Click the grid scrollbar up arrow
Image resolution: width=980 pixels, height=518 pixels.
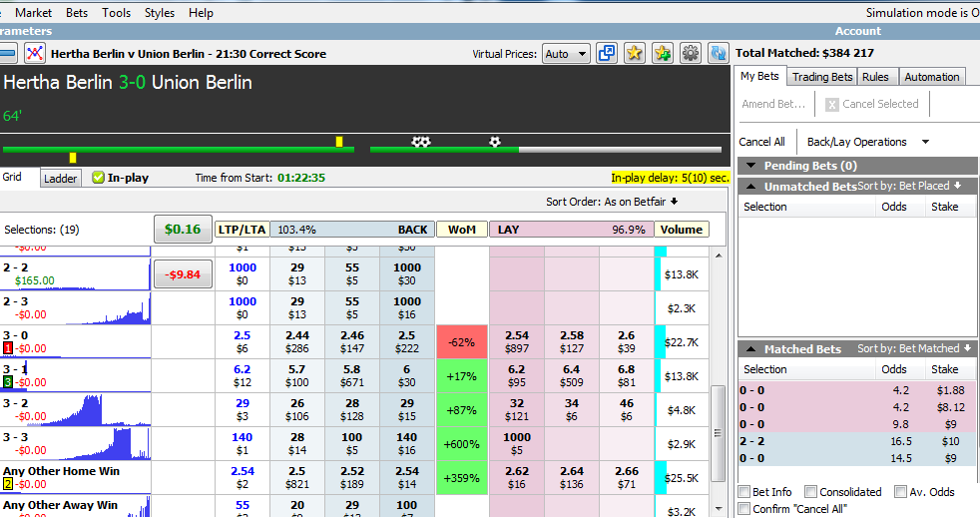point(719,256)
